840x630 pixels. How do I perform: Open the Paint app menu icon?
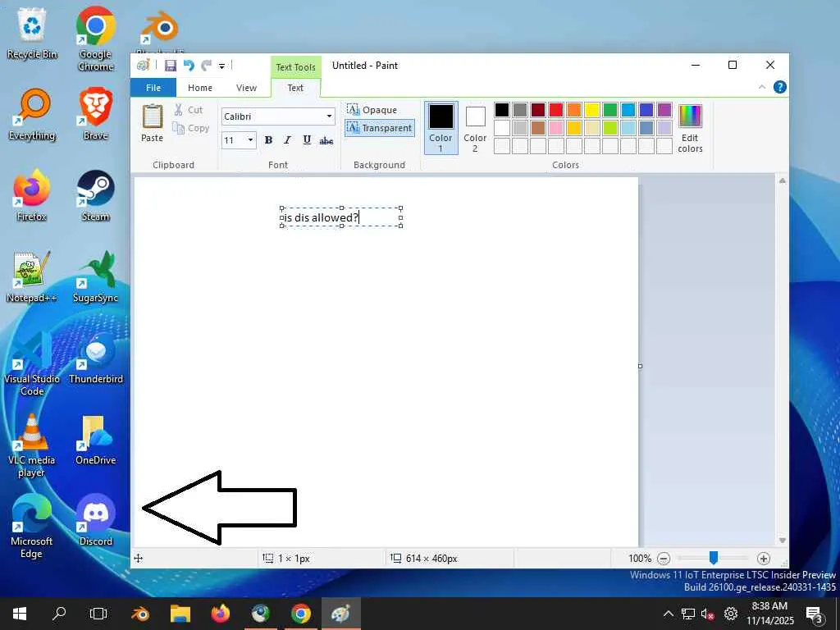(143, 66)
